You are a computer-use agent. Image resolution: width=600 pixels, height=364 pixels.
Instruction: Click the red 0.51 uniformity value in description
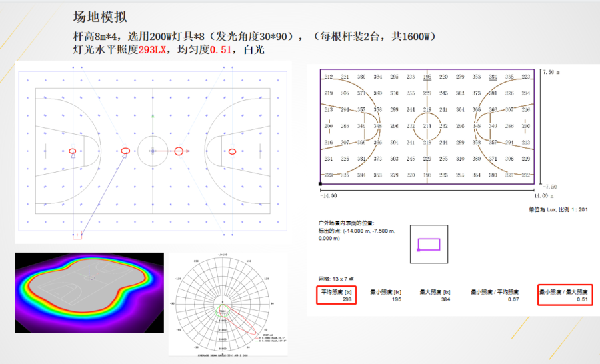coord(222,49)
